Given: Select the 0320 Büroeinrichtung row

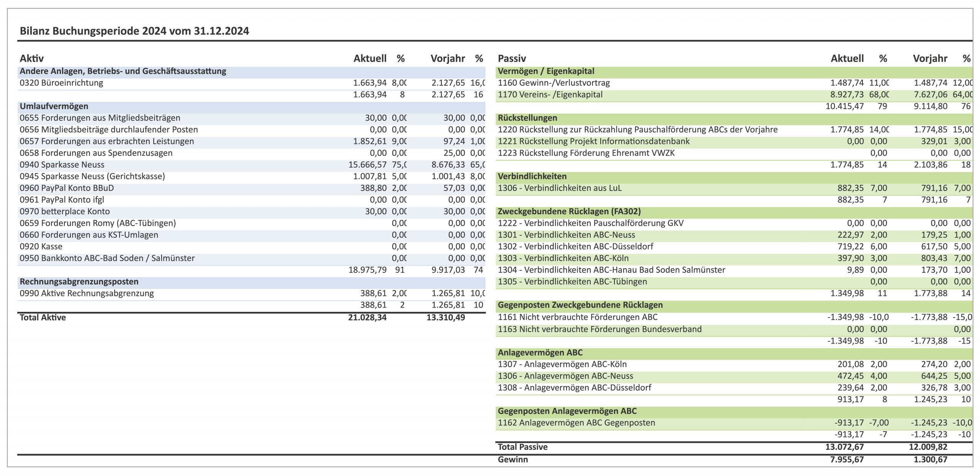Looking at the screenshot, I should tap(252, 83).
